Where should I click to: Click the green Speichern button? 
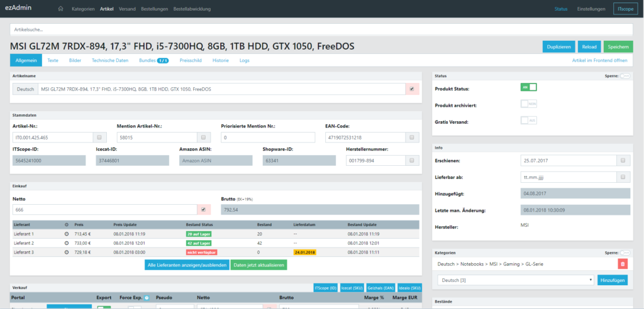tap(619, 46)
